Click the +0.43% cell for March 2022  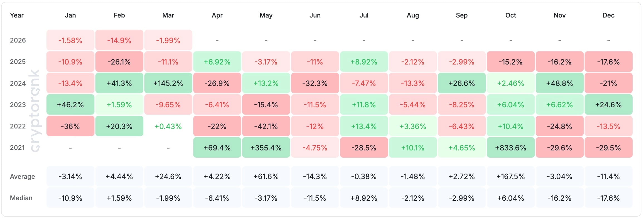(x=168, y=126)
